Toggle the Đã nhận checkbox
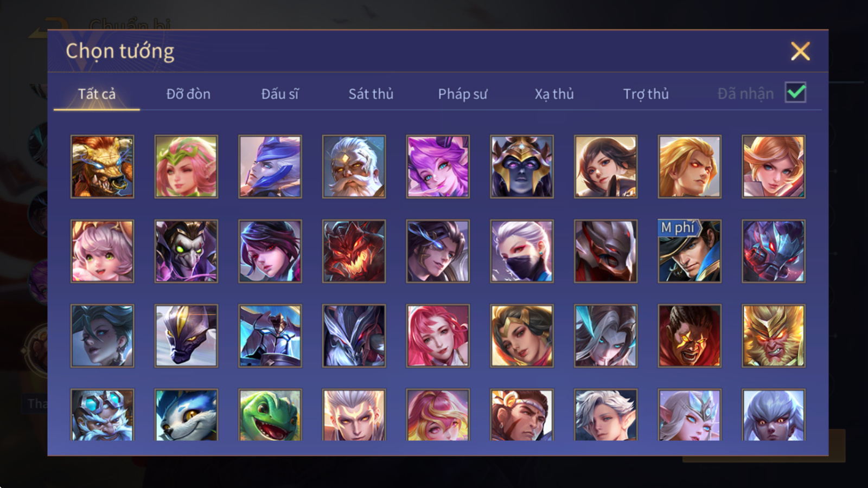 [x=795, y=93]
